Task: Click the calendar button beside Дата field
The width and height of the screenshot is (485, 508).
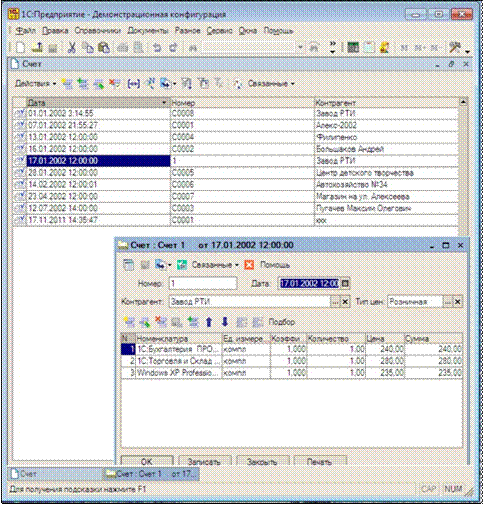Action: 345,284
